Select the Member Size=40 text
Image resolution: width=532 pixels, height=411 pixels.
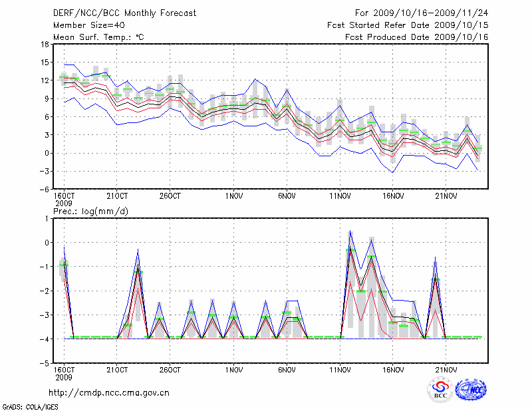point(84,25)
